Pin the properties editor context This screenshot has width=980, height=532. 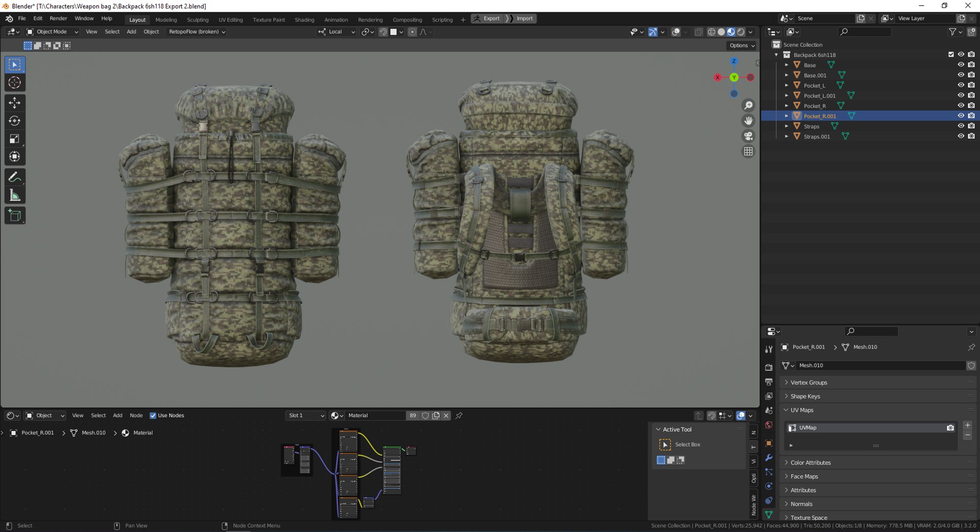(971, 347)
